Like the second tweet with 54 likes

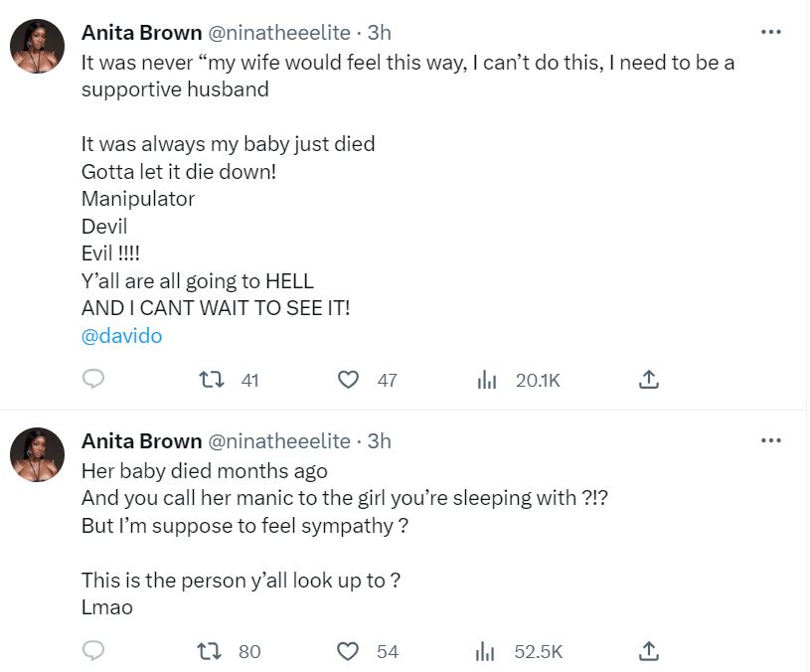[x=348, y=651]
